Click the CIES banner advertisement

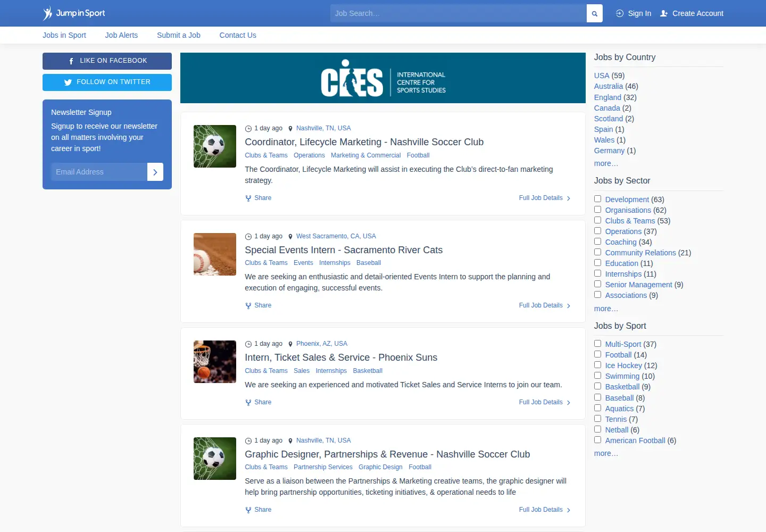pyautogui.click(x=383, y=78)
